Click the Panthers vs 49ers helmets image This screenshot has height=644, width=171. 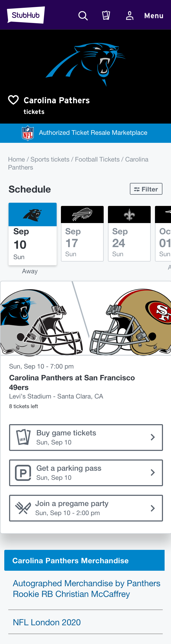tap(86, 318)
